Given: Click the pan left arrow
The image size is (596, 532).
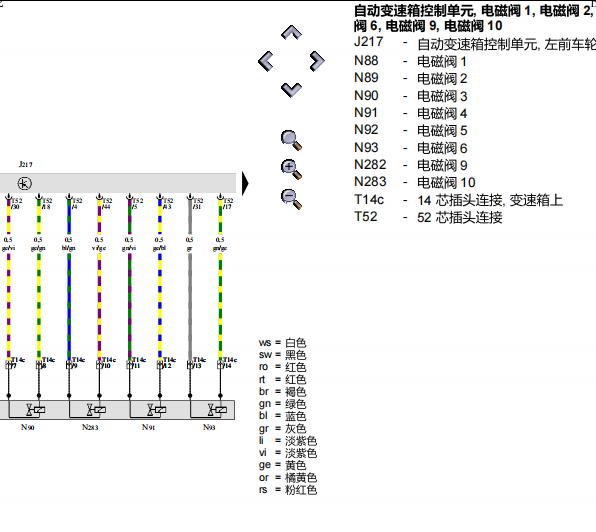Looking at the screenshot, I should 265,61.
